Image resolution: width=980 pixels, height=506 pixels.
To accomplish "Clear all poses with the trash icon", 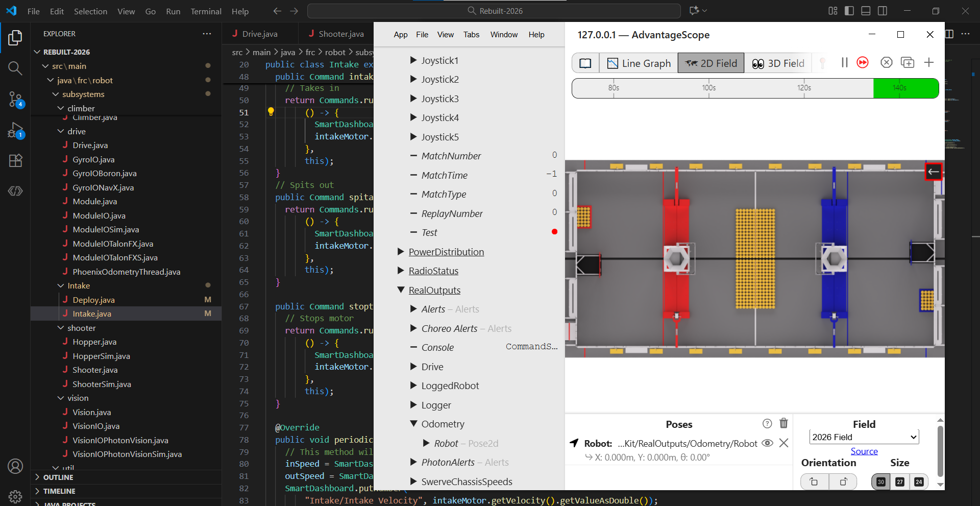I will [783, 423].
